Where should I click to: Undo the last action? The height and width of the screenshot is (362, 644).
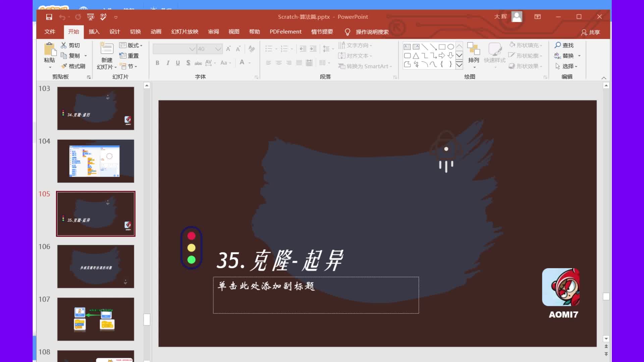click(x=62, y=17)
